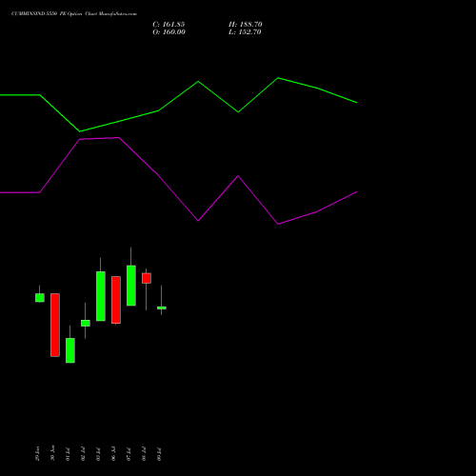Click the 30 Jun date axis label

pos(52,453)
